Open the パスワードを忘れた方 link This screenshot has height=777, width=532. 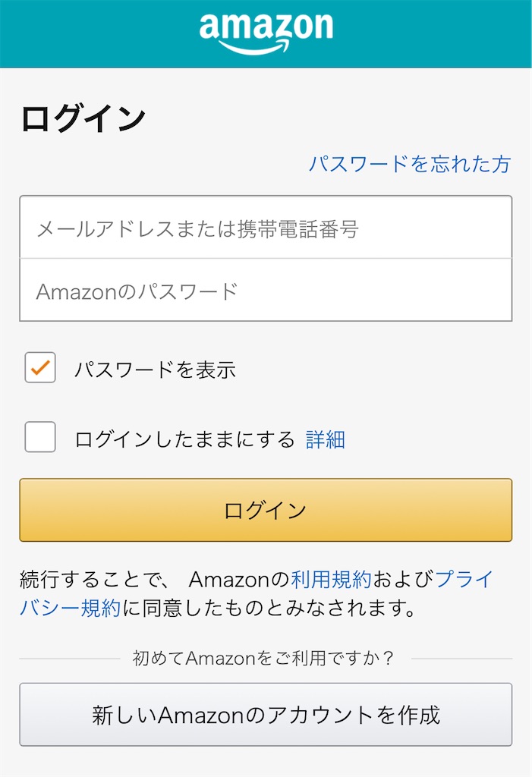coord(410,164)
